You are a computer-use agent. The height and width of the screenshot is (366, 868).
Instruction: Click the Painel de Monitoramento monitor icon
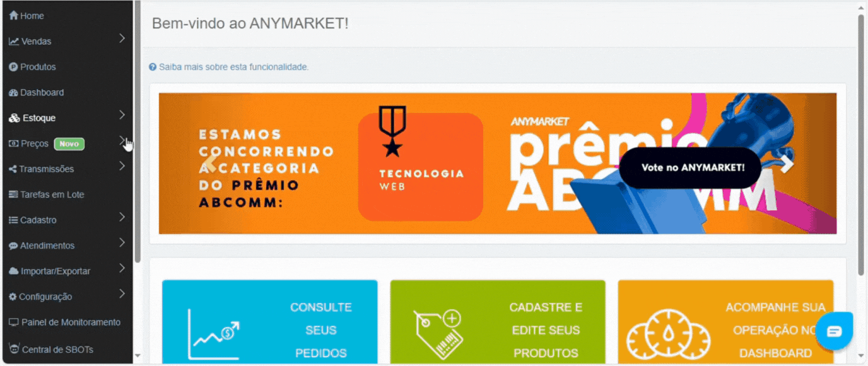[x=14, y=322]
